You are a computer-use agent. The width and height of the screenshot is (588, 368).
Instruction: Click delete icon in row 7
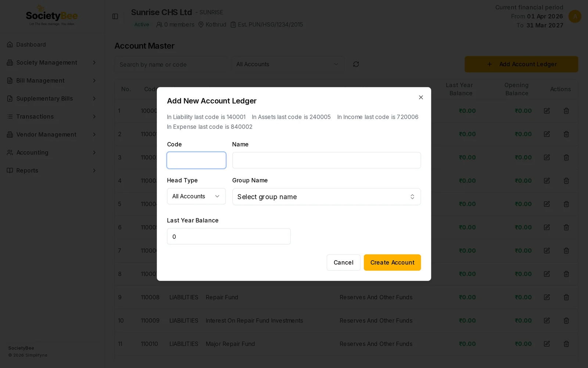[x=566, y=251]
